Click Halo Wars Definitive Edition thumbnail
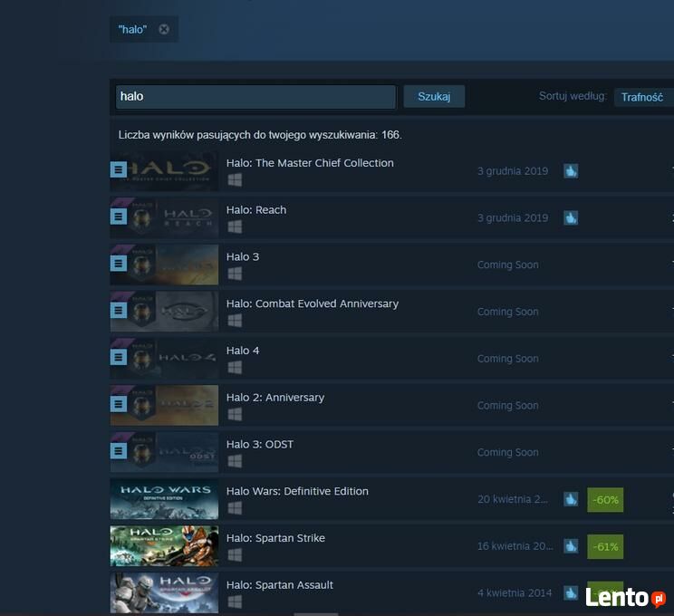This screenshot has height=616, width=674. [x=164, y=499]
